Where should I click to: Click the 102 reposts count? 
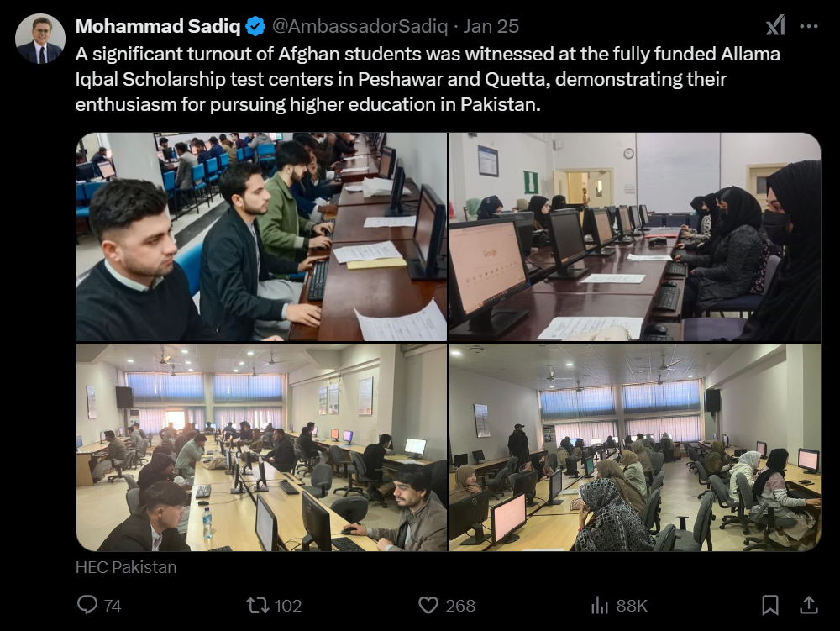pos(288,606)
